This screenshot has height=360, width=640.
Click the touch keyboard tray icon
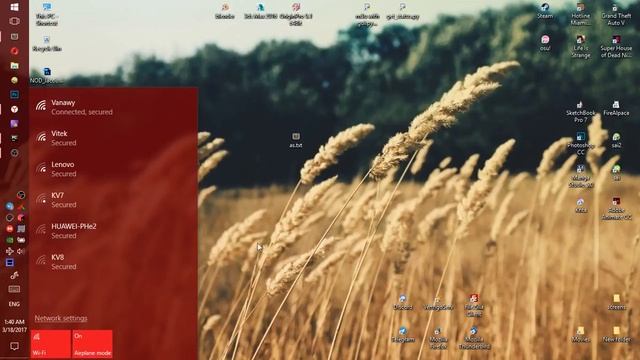[14, 289]
